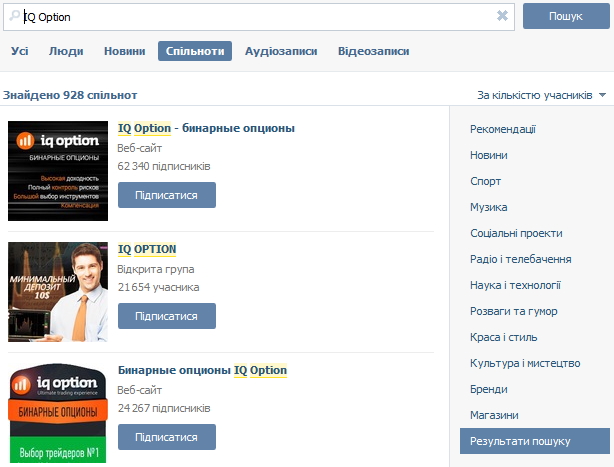
Task: Subscribe to community with 24 267 subscribers
Action: click(167, 437)
